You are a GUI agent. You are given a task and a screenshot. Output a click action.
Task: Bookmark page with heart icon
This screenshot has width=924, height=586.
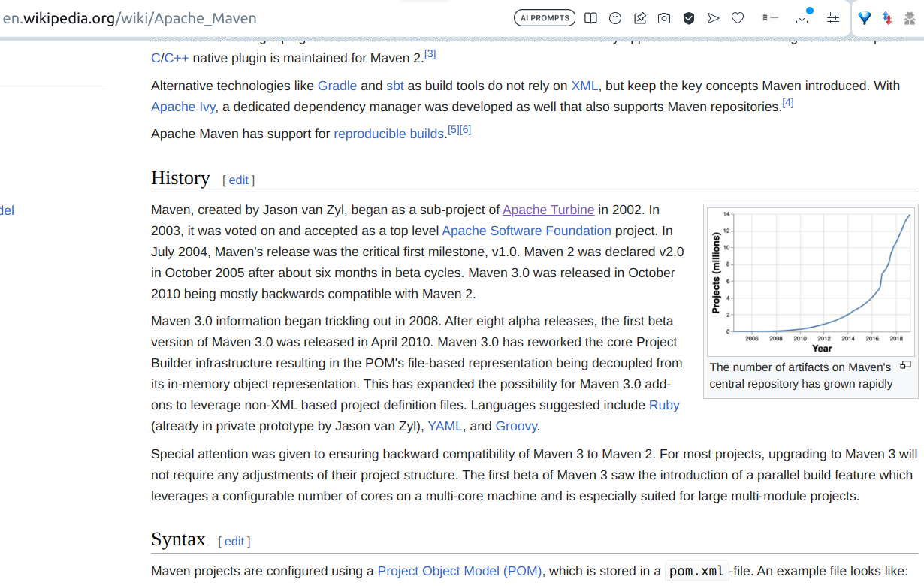tap(738, 18)
